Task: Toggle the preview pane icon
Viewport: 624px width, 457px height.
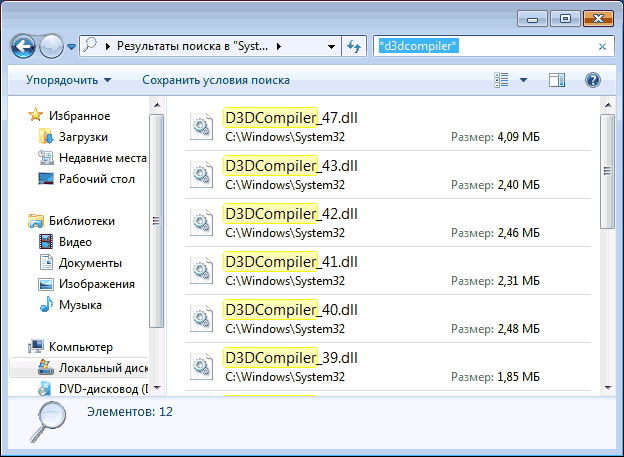Action: (x=557, y=80)
